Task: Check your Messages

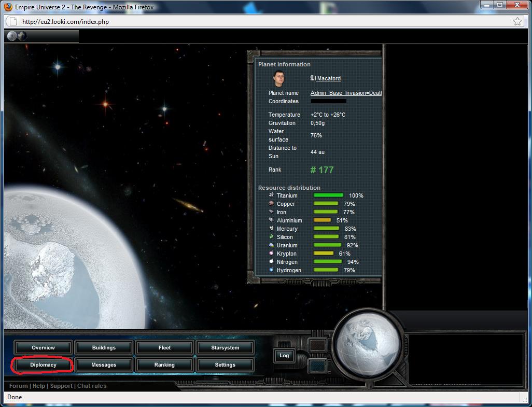Action: [x=104, y=365]
